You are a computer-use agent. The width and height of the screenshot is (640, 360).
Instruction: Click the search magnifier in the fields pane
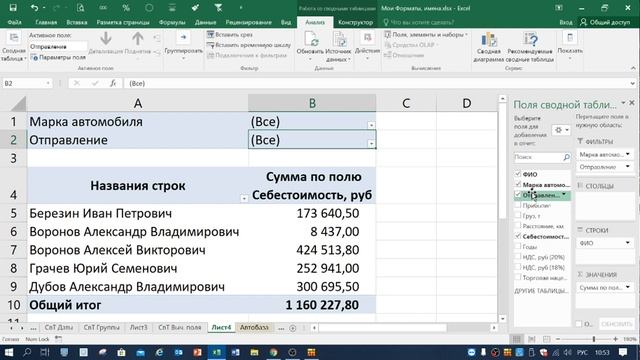[566, 157]
